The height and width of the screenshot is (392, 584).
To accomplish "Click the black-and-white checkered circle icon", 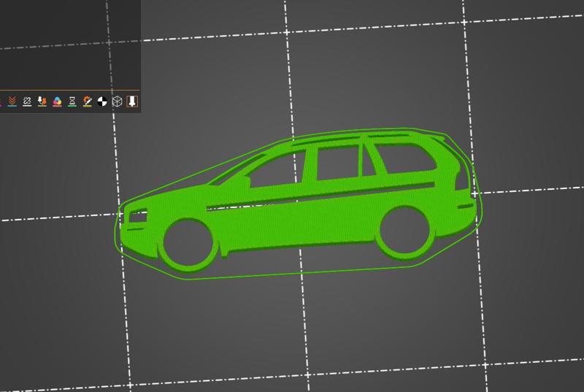I will coord(102,101).
